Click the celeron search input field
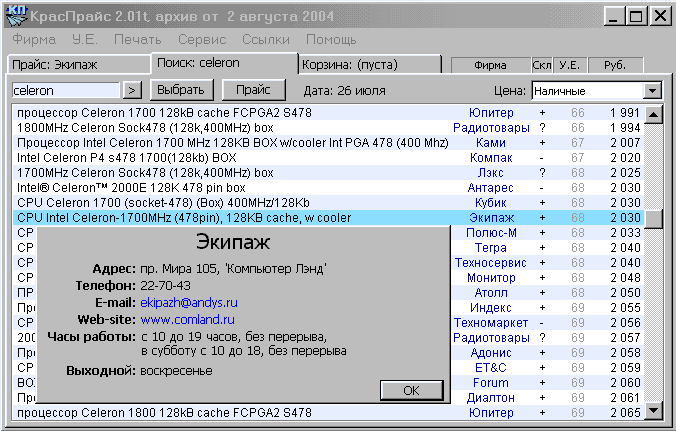The width and height of the screenshot is (676, 431). pos(65,90)
